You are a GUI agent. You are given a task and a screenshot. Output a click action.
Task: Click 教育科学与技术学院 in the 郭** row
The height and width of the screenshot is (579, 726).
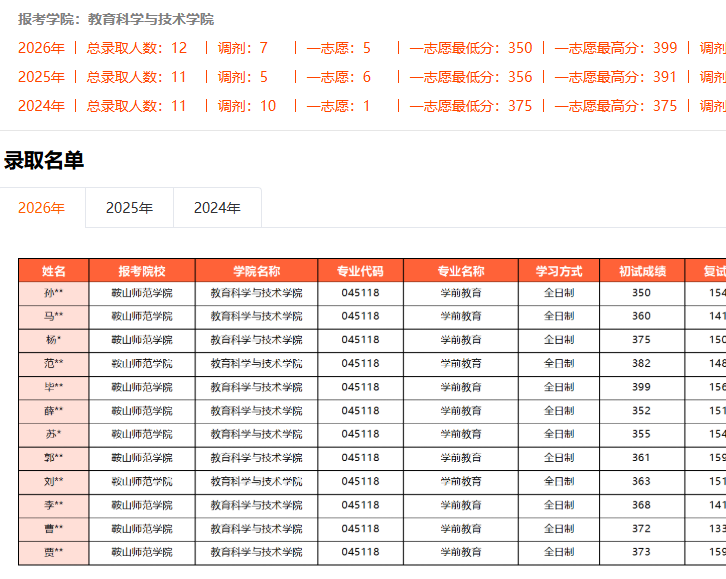click(x=257, y=458)
